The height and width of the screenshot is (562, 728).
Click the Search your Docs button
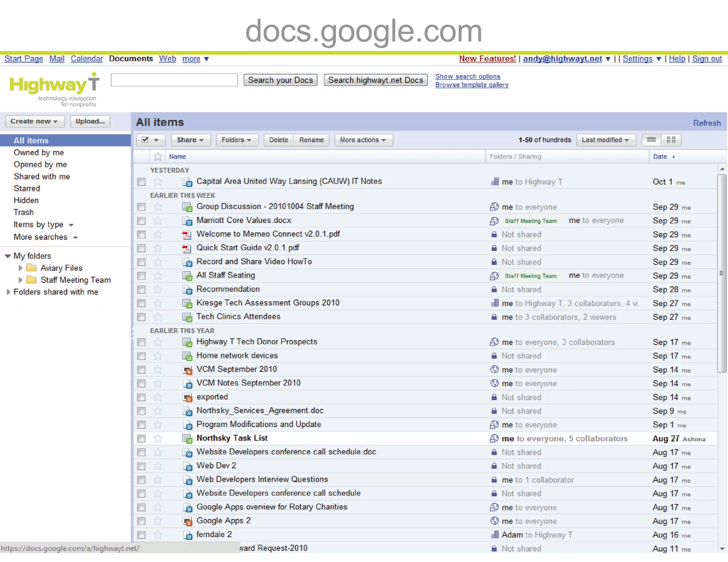click(x=280, y=80)
